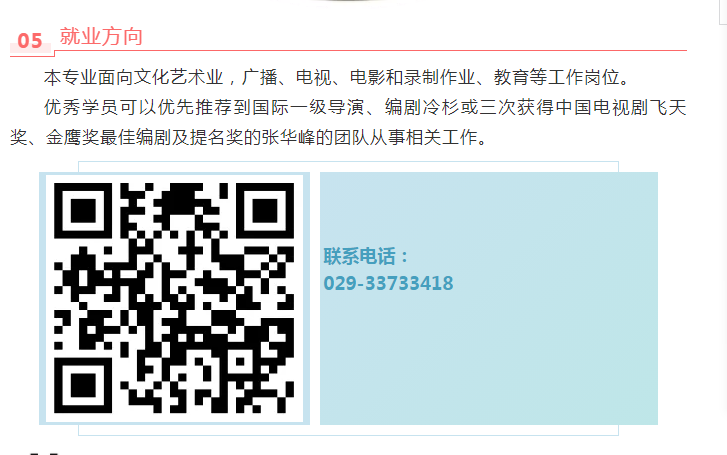
Task: Click the word 金鹰奖 in the text
Action: [72, 137]
